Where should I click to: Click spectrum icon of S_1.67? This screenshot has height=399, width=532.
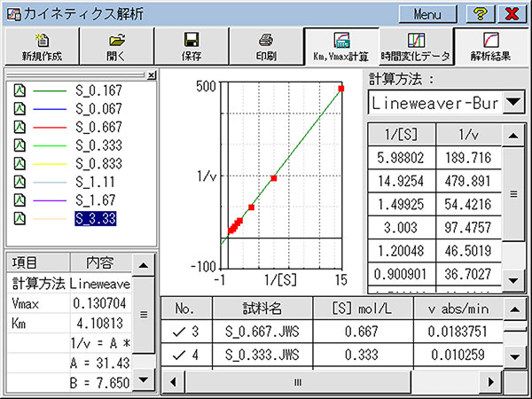coord(20,200)
